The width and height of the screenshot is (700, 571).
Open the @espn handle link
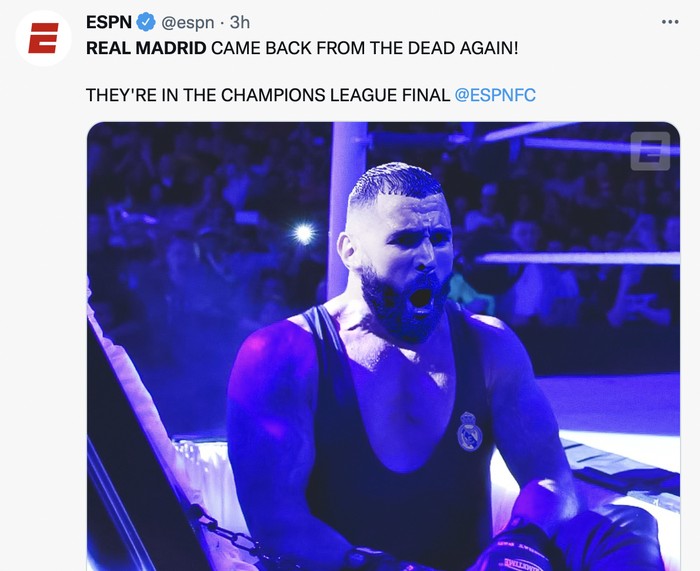pyautogui.click(x=187, y=23)
